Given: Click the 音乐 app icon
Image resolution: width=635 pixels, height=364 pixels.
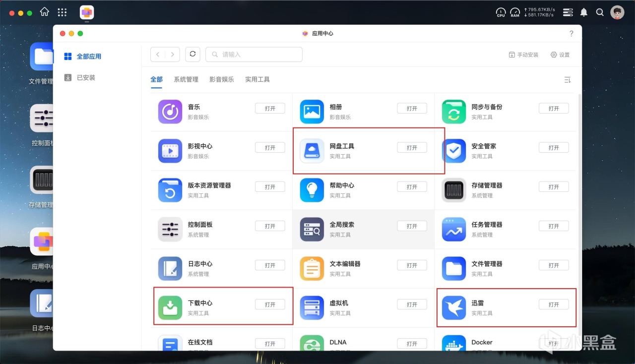Looking at the screenshot, I should (170, 112).
